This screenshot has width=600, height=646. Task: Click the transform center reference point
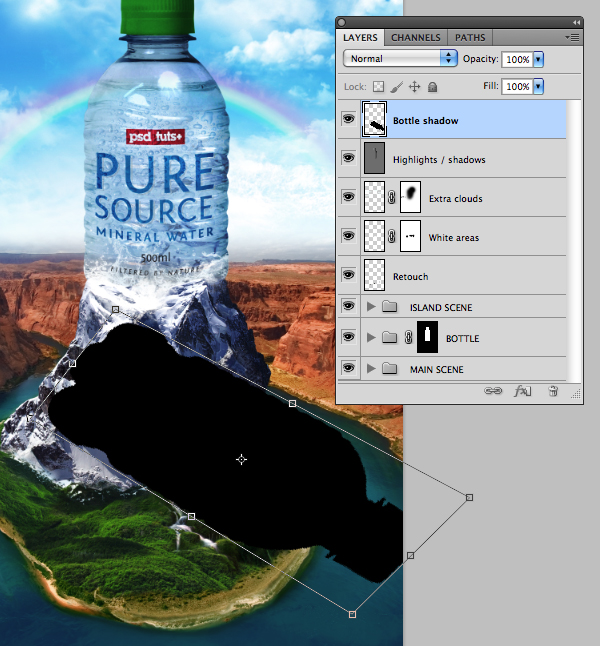(241, 459)
